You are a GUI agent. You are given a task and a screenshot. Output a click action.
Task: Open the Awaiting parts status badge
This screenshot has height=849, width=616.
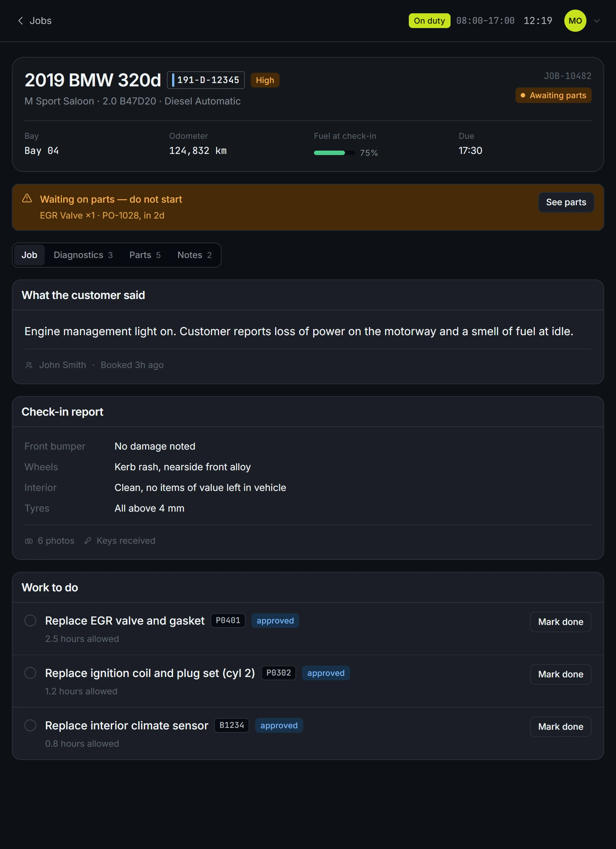[x=554, y=96]
